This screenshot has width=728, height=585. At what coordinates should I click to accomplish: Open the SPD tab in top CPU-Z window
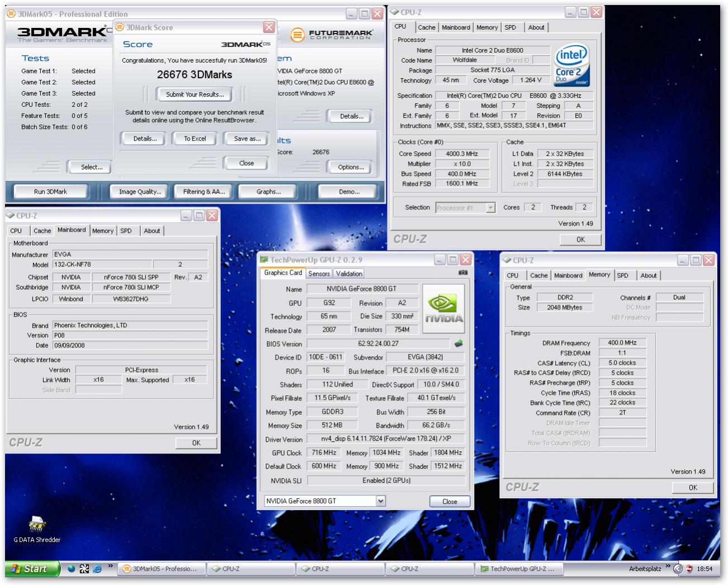point(510,27)
